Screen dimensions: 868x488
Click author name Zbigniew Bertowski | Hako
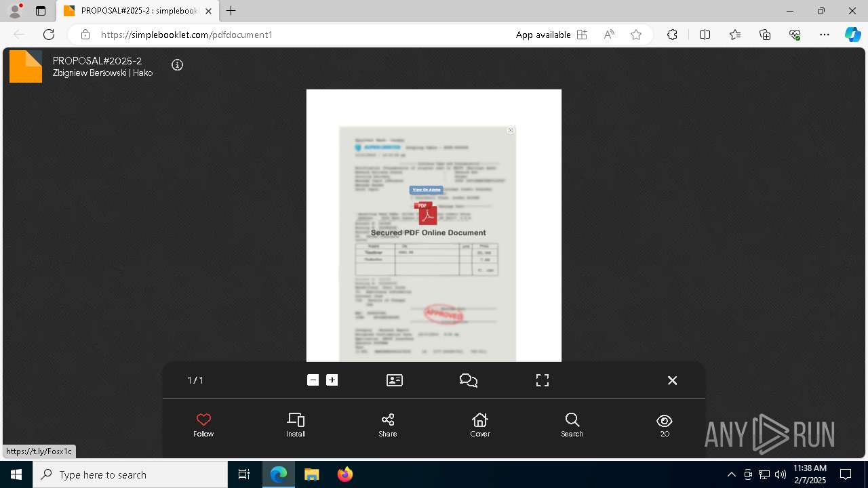103,73
